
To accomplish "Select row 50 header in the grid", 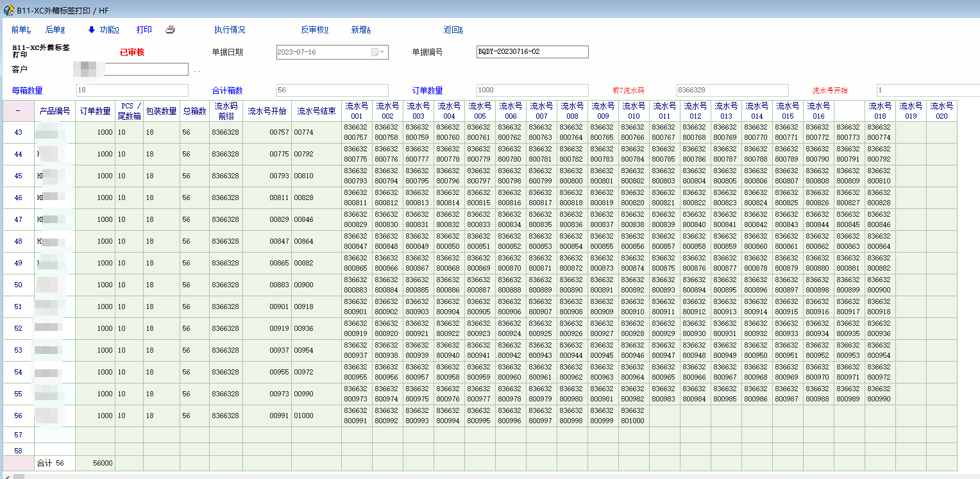I will coord(18,285).
